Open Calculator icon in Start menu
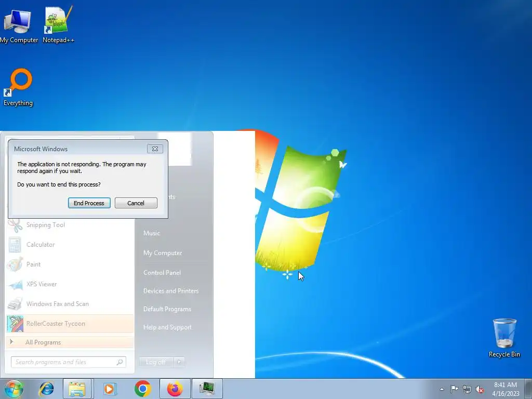 [x=15, y=245]
